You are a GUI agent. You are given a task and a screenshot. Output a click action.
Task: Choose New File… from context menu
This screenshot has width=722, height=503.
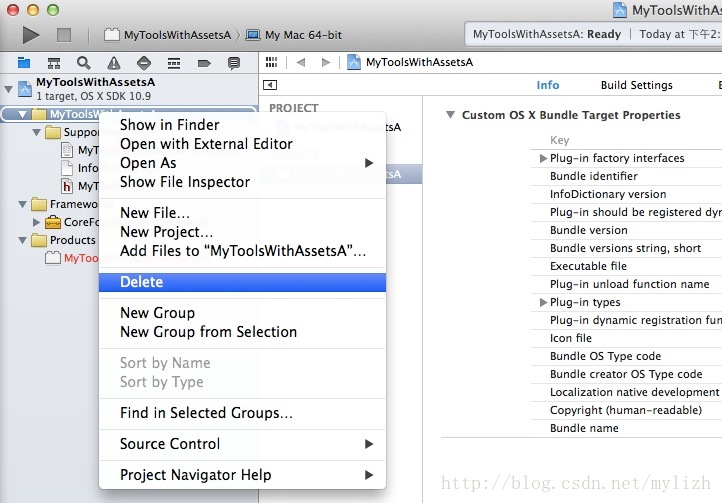(242, 213)
